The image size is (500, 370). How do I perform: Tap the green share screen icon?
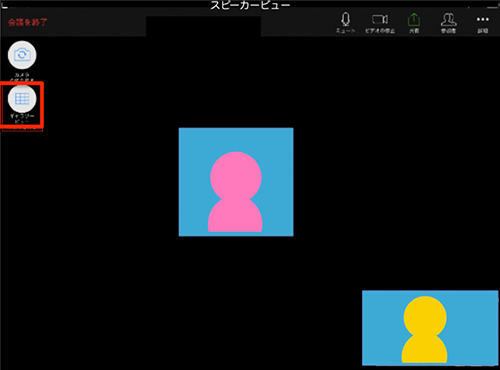coord(414,20)
